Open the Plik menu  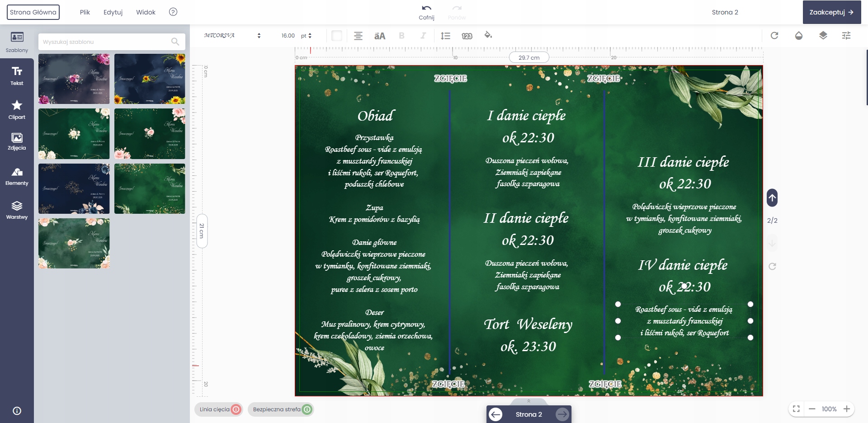coord(85,12)
